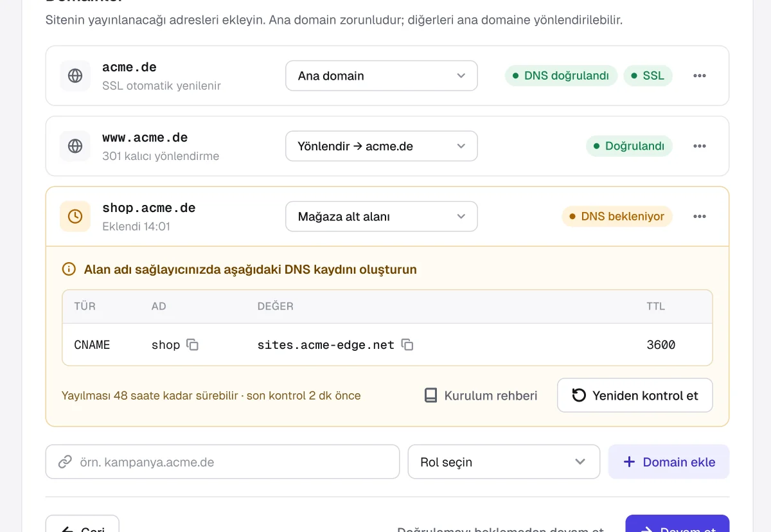This screenshot has width=771, height=532.
Task: Click the info icon in the DNS notice
Action: click(x=69, y=269)
